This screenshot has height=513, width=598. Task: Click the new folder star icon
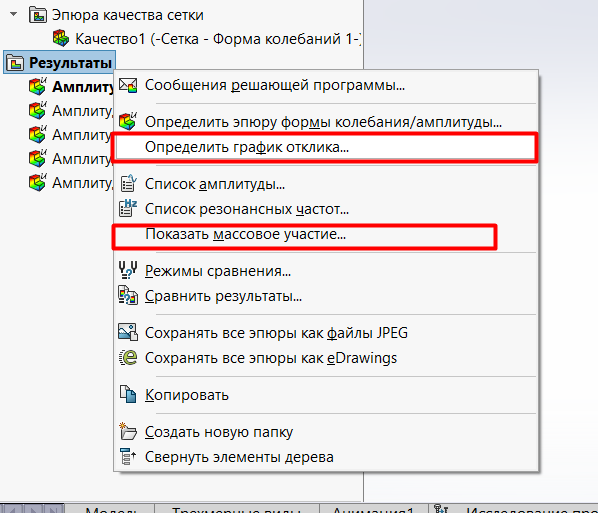pyautogui.click(x=128, y=431)
